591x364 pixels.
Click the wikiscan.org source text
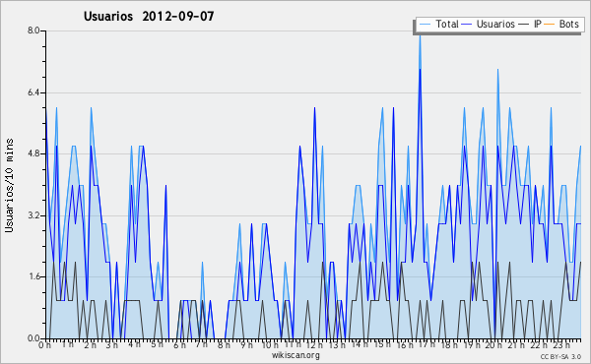coord(295,355)
